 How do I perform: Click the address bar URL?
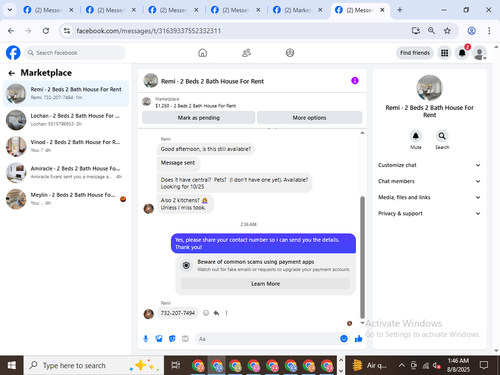pos(148,31)
